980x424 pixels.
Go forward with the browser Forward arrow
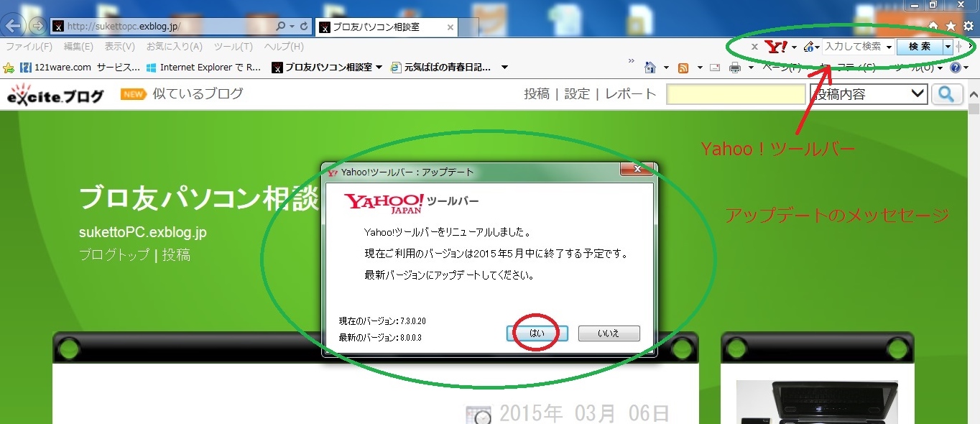(x=37, y=27)
